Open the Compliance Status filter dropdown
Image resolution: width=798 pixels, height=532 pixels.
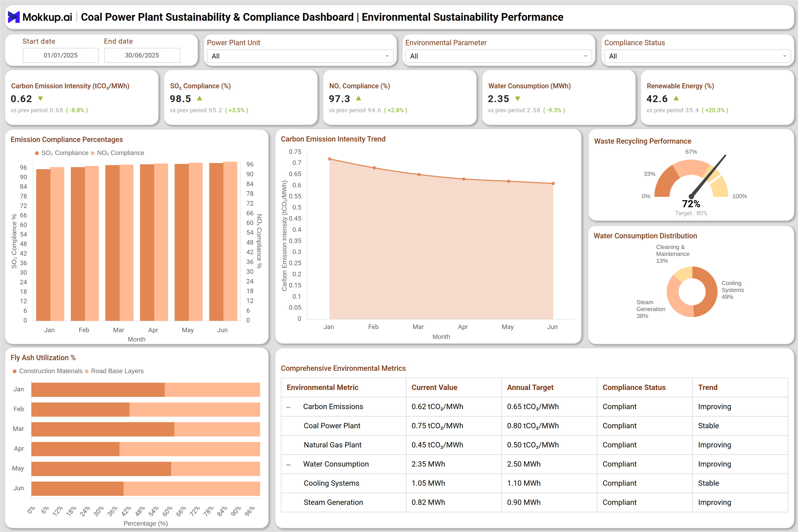click(x=697, y=56)
